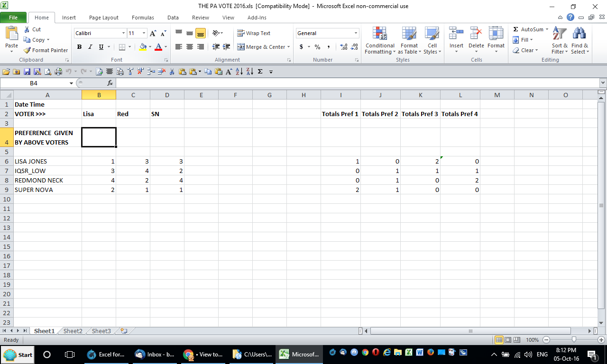Image resolution: width=607 pixels, height=364 pixels.
Task: Switch to the Formulas ribbon tab
Action: pyautogui.click(x=143, y=18)
